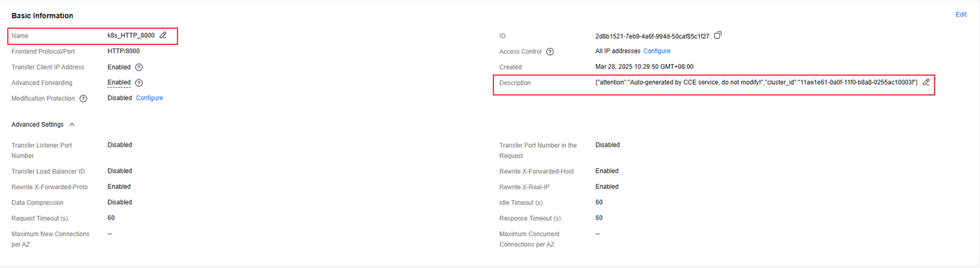Collapse the Advanced Settings section
Image resolution: width=980 pixels, height=268 pixels.
coord(72,125)
